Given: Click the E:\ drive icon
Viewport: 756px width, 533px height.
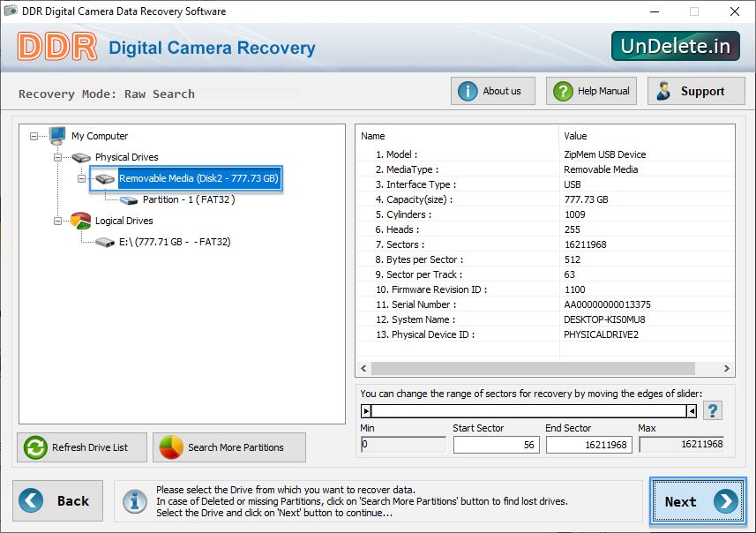Looking at the screenshot, I should pyautogui.click(x=105, y=242).
